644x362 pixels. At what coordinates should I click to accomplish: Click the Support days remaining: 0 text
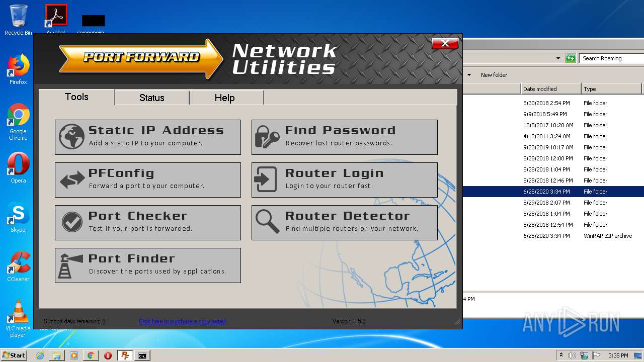coord(74,321)
